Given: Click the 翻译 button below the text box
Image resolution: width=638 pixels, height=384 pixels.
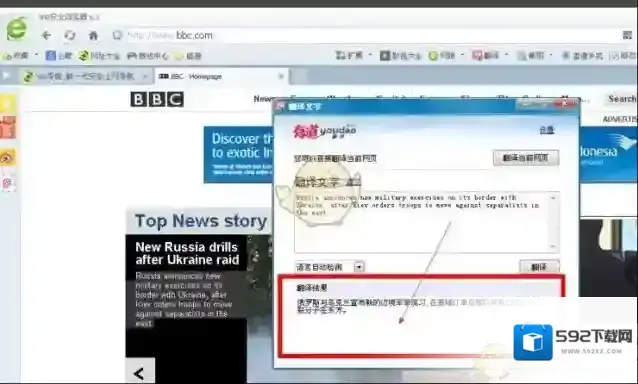Looking at the screenshot, I should [539, 267].
